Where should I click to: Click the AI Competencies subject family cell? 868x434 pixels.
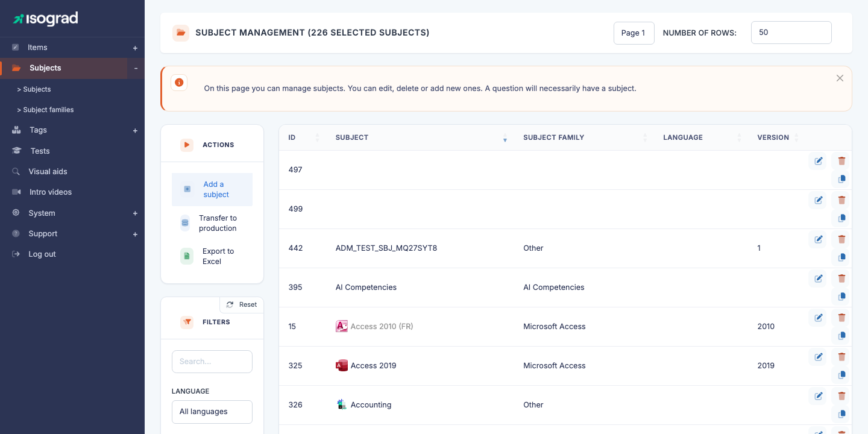554,288
